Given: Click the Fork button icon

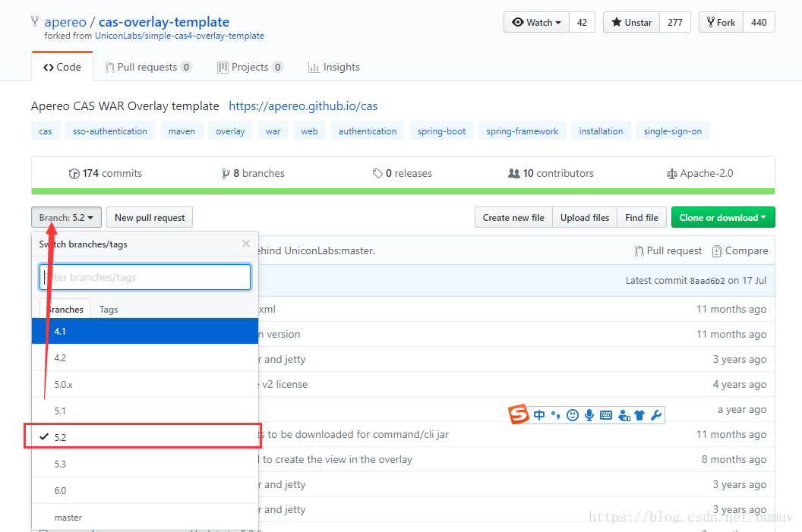Looking at the screenshot, I should point(710,22).
